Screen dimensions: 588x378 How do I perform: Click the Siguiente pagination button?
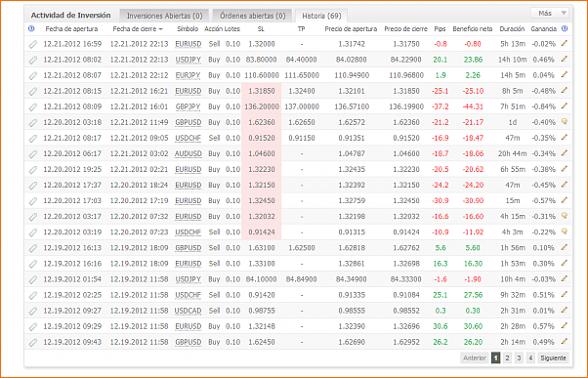coord(553,358)
